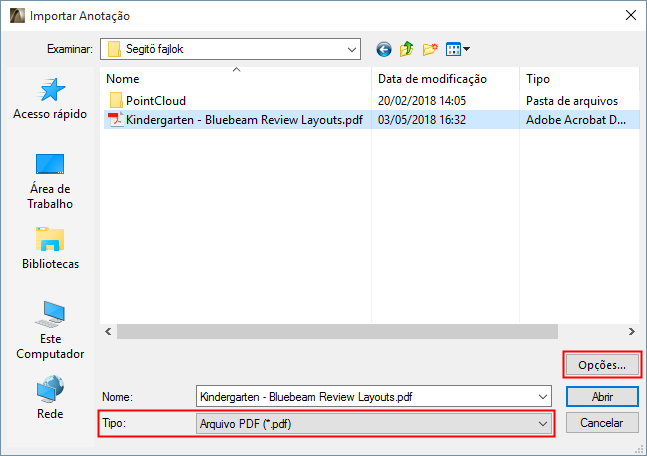
Task: Expand the Examinar folder dropdown
Action: point(352,50)
